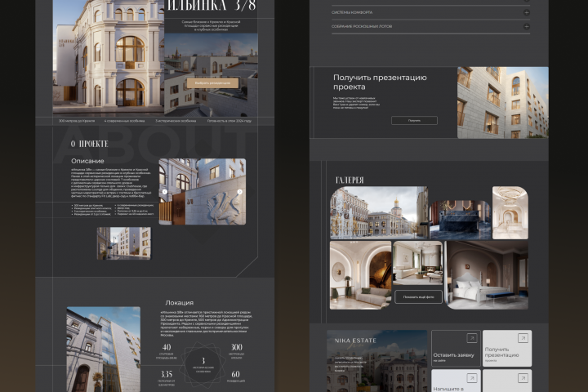The height and width of the screenshot is (392, 588).
Task: Click arrow icon on 'Получить презентацию' card
Action: (x=523, y=338)
